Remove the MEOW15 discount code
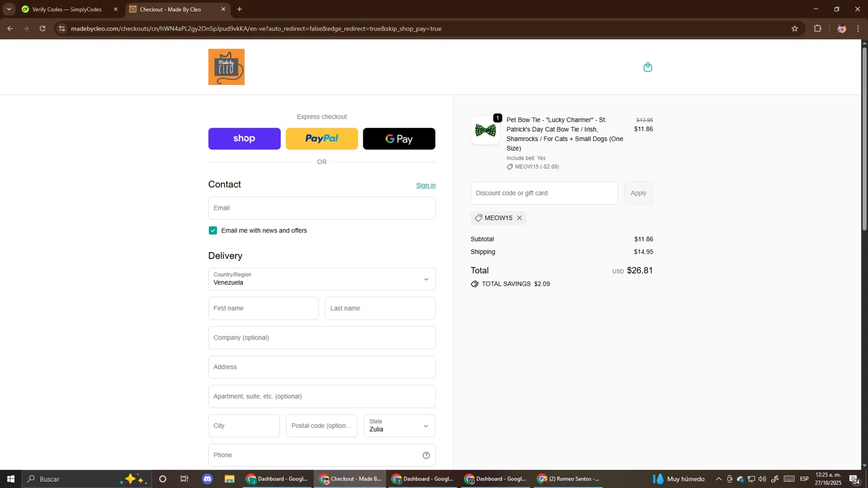This screenshot has width=868, height=488. coord(520,218)
